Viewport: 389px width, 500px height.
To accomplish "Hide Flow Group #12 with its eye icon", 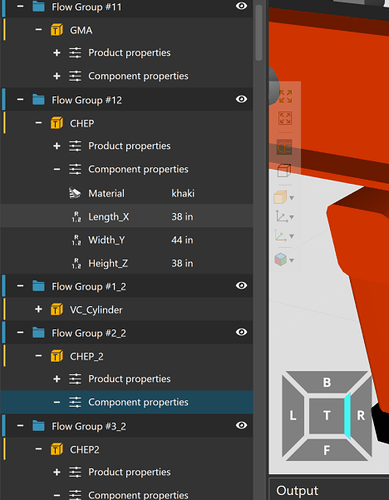I will click(x=241, y=99).
